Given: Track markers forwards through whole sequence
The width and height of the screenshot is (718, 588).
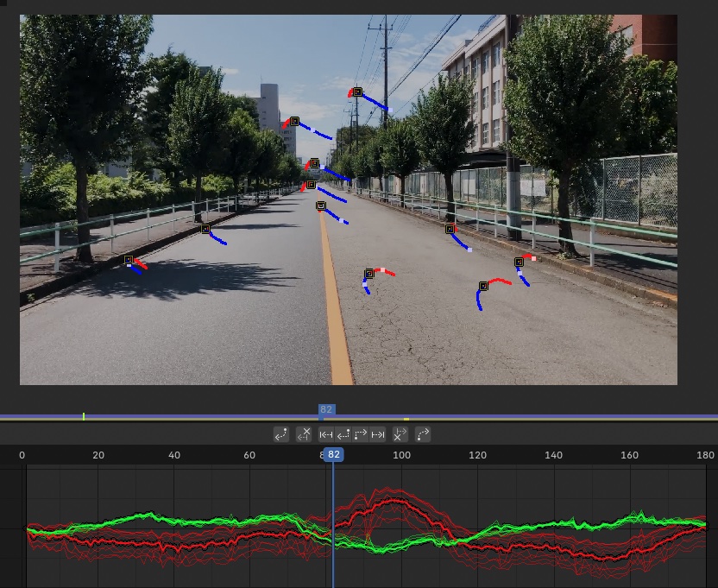Looking at the screenshot, I should coord(377,434).
